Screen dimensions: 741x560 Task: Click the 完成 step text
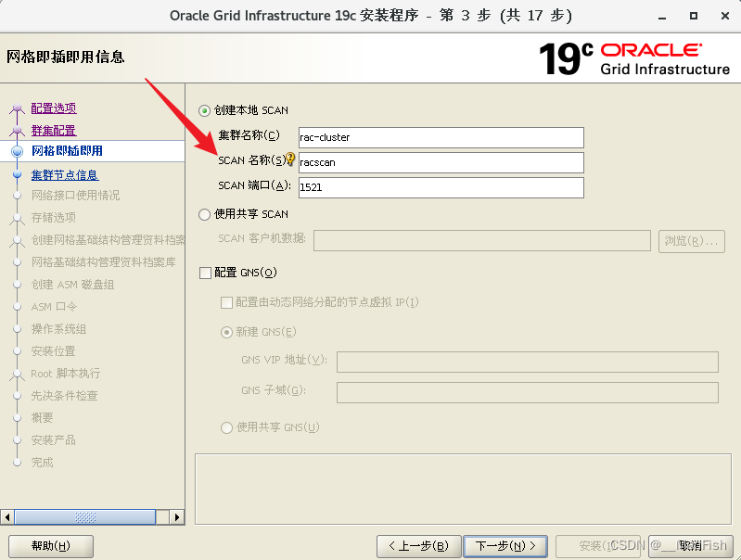pos(42,462)
